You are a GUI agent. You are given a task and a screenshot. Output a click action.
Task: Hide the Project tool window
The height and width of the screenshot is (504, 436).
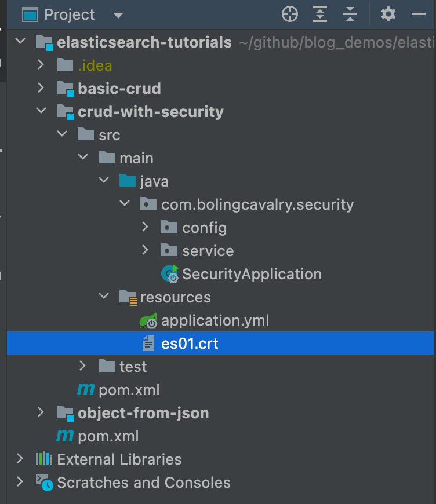click(x=419, y=14)
